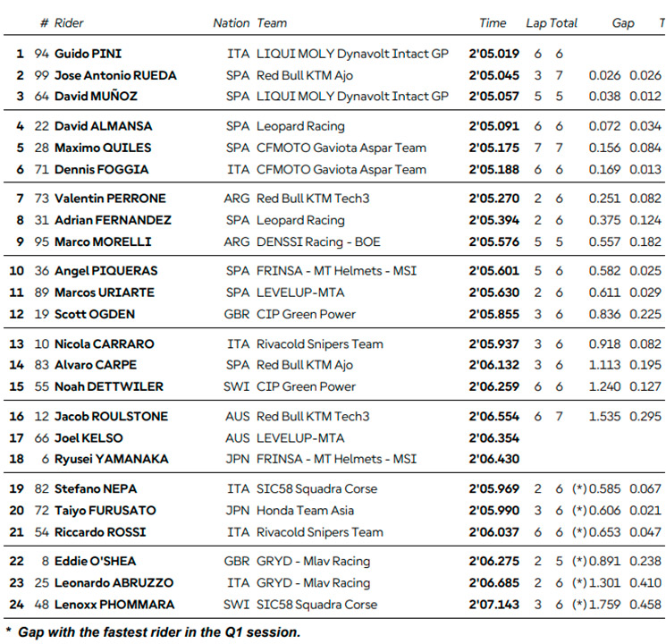Select Valentin PERRONE row
This screenshot has width=666, height=644.
[334, 199]
